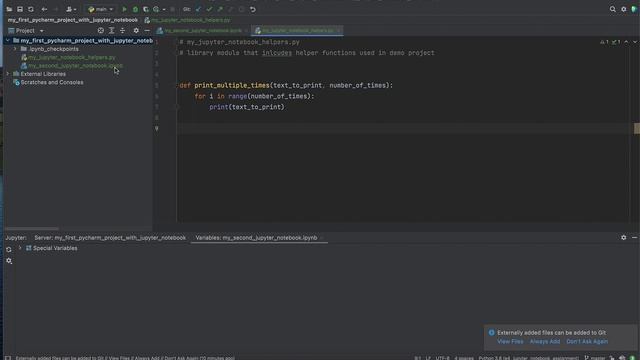Open the Python 3.8 interpreter selector

529,358
